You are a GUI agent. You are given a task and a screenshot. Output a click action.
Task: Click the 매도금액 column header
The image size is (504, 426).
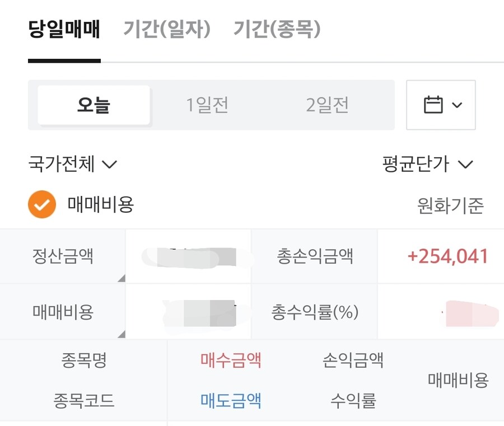[231, 401]
